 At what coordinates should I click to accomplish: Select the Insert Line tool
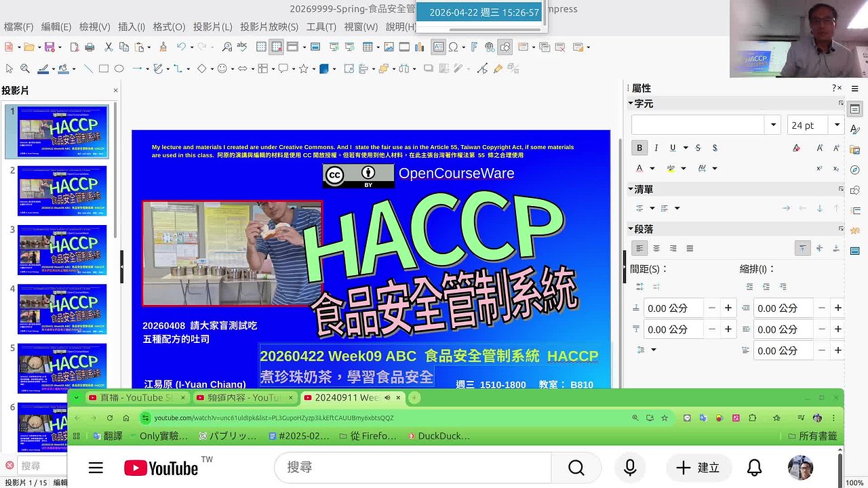point(88,68)
